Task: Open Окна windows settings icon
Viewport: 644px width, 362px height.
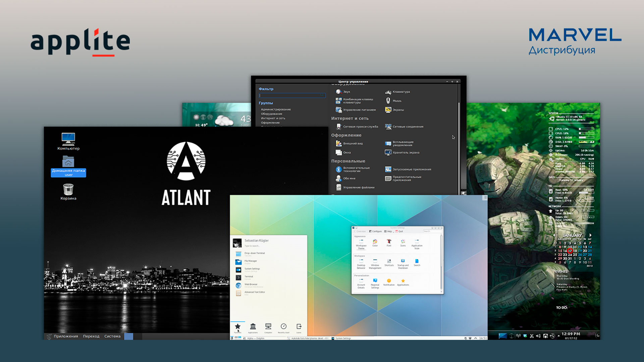Action: [x=343, y=153]
